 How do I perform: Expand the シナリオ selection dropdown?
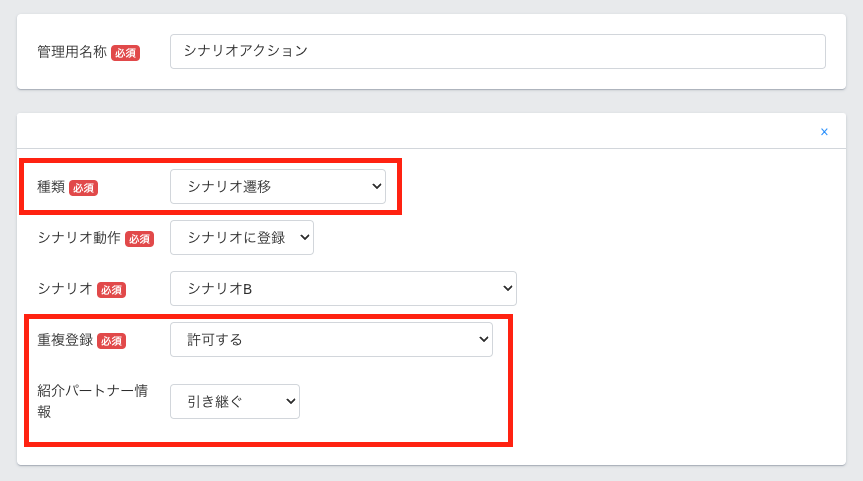(342, 289)
